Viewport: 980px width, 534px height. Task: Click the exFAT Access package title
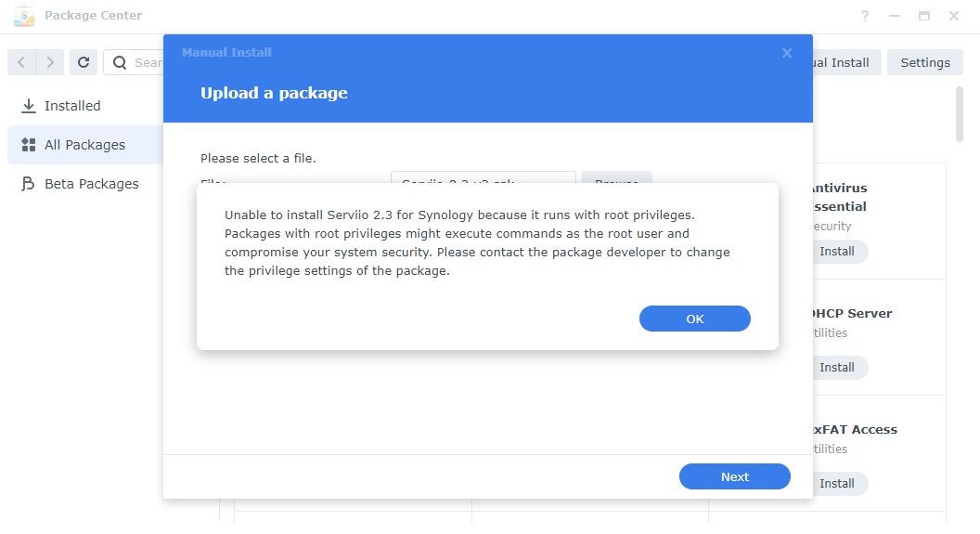click(x=855, y=430)
